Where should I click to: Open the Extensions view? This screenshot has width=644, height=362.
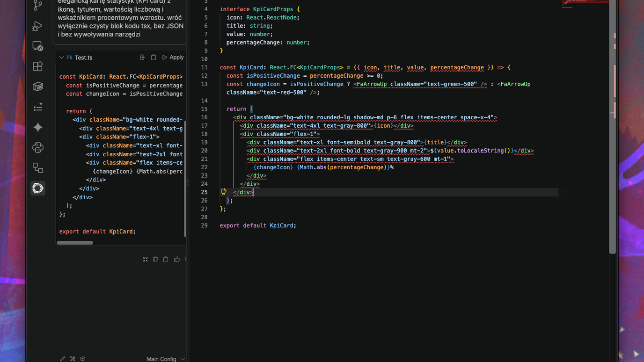point(38,66)
